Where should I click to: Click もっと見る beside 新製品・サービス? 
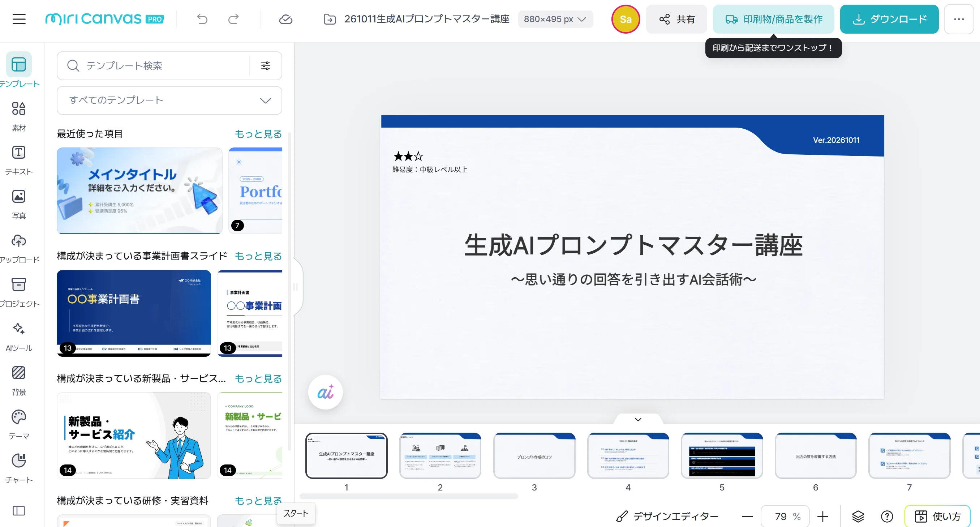258,378
